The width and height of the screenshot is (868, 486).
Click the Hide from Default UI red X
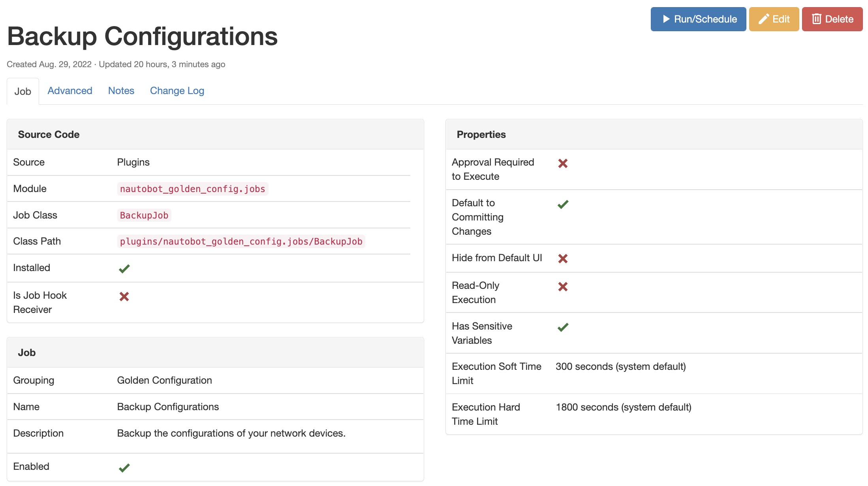tap(563, 258)
